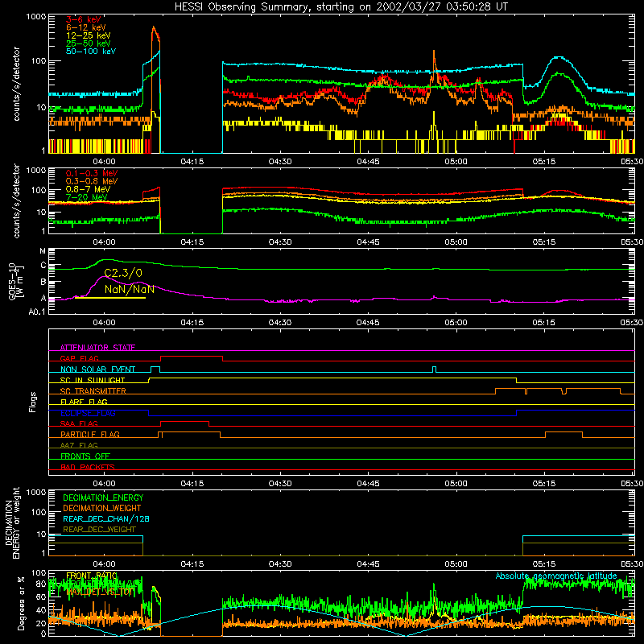Click the 'BAD_PACKETS' flag label
This screenshot has width=644, height=644.
point(88,467)
